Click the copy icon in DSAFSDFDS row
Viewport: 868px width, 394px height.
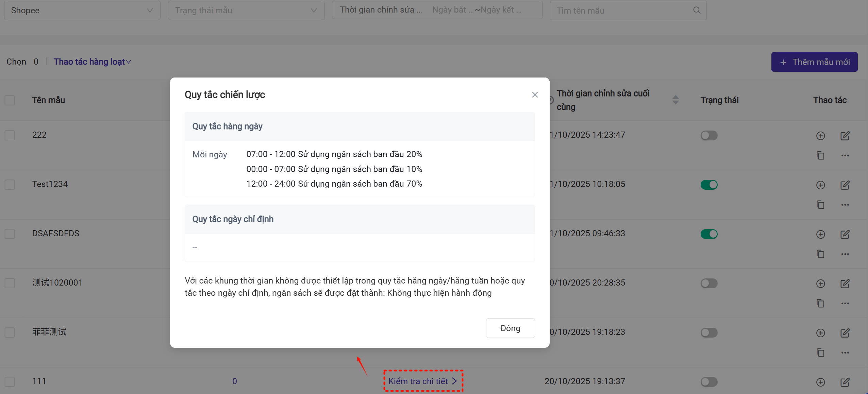pos(820,254)
